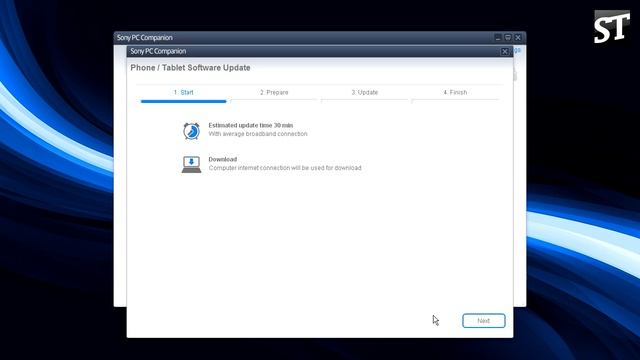Select the 3. Update step tab
640x360 pixels.
coord(365,93)
